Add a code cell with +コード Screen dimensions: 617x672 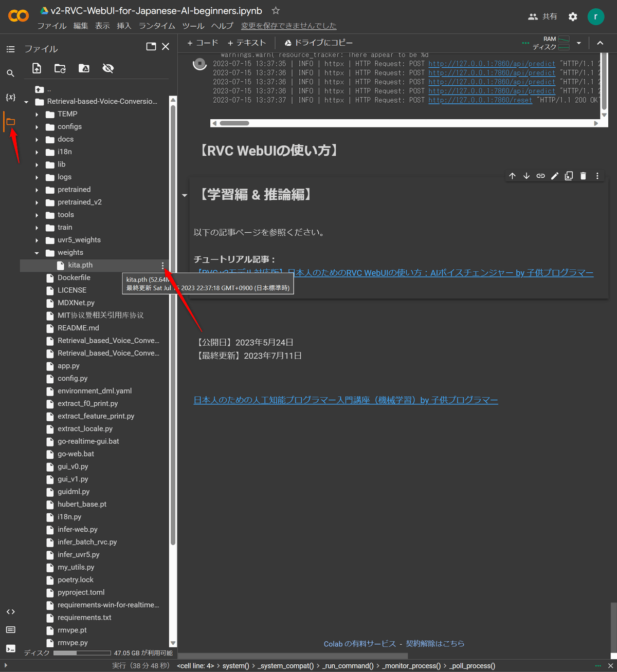click(203, 43)
